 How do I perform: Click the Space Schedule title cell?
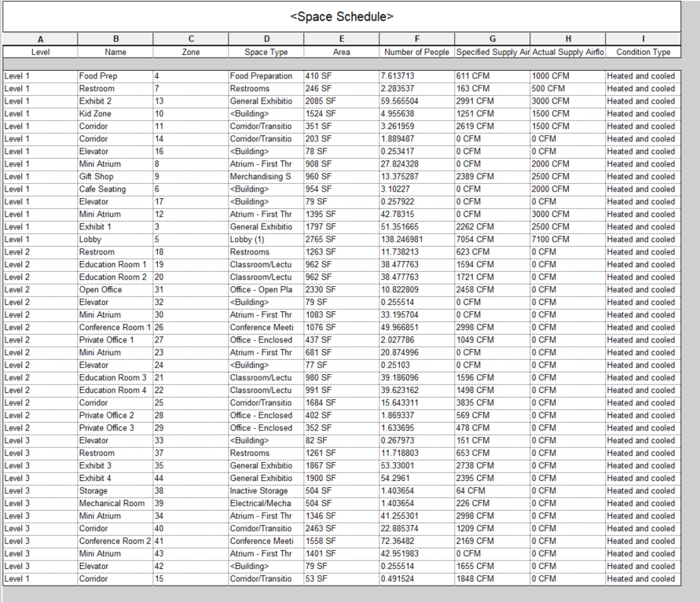tap(342, 17)
